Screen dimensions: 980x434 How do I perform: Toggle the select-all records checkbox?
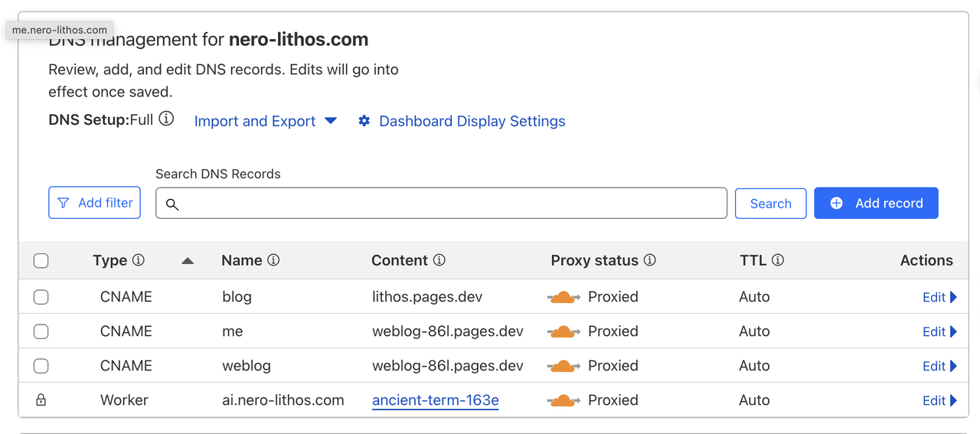point(41,261)
